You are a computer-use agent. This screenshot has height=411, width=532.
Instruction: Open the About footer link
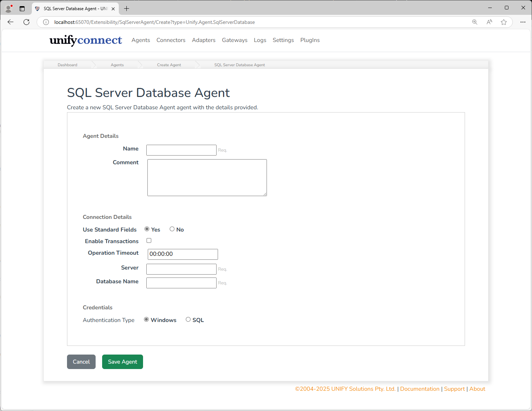pos(477,389)
